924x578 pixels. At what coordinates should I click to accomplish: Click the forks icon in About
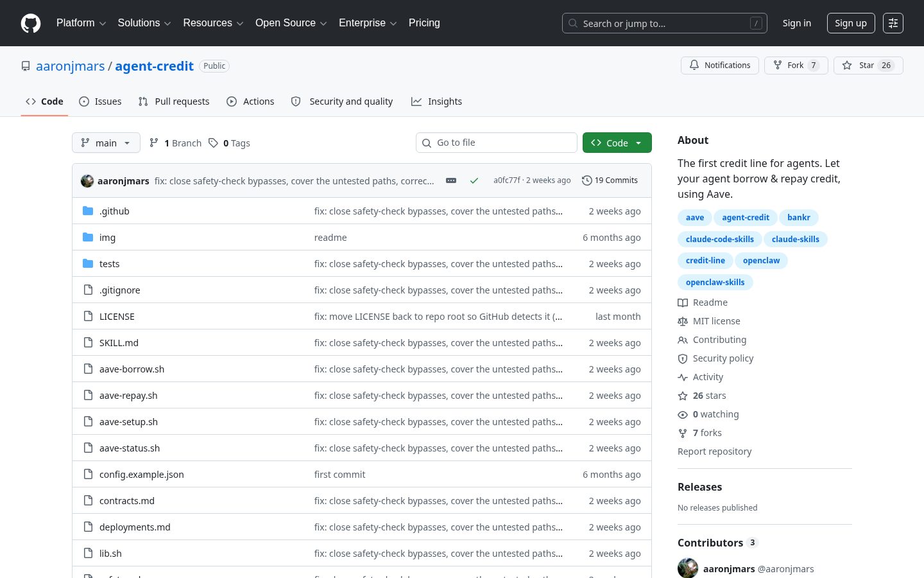tap(683, 433)
